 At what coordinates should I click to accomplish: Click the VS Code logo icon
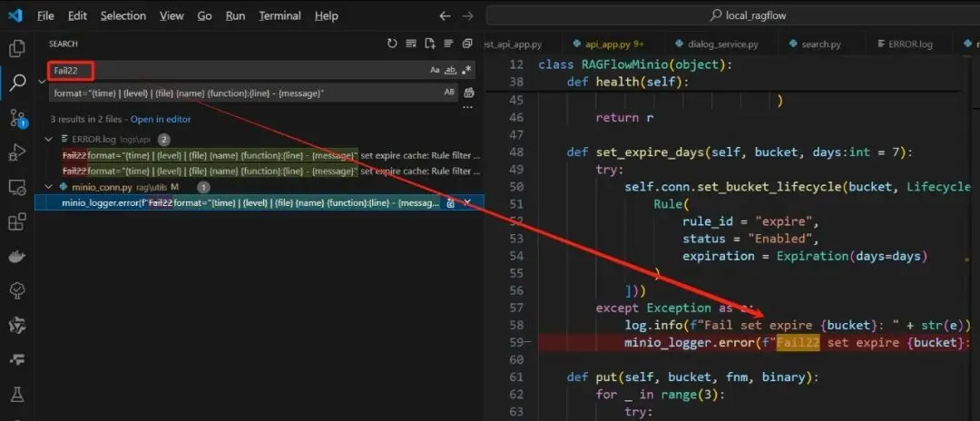pos(15,15)
